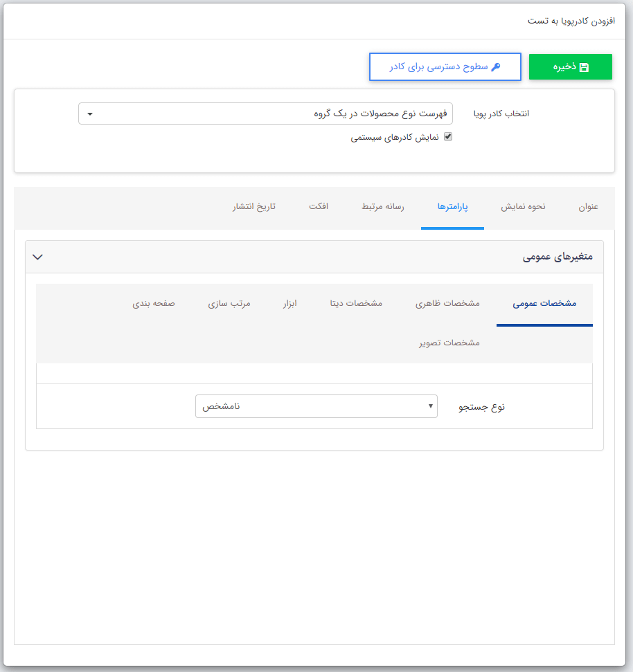
Task: Uncheck the system frames display option
Action: [448, 136]
